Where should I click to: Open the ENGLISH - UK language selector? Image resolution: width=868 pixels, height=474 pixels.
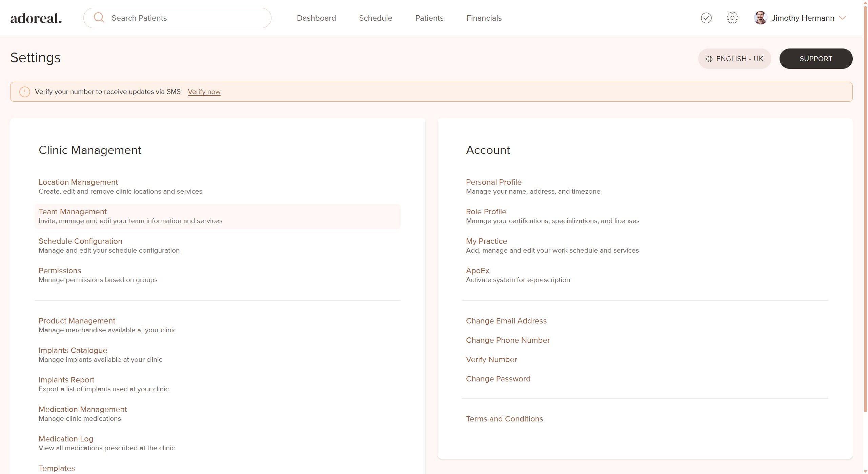click(734, 59)
